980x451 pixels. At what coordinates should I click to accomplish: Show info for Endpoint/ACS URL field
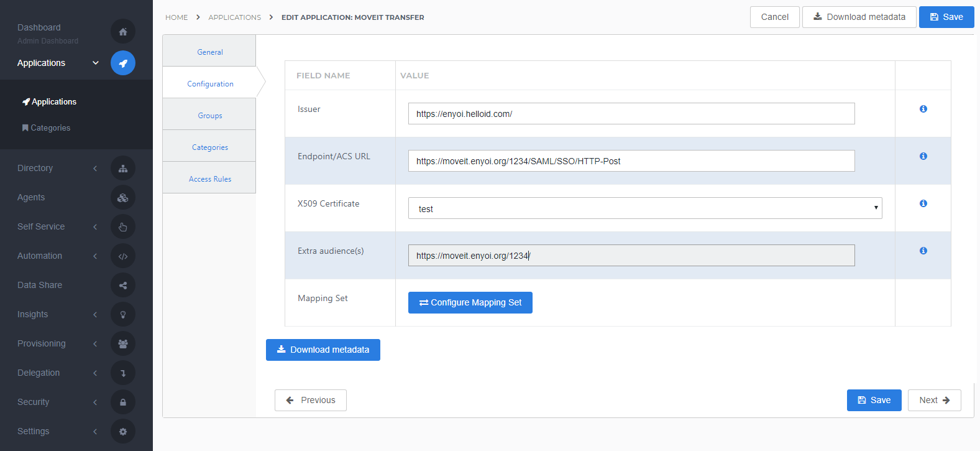click(923, 156)
